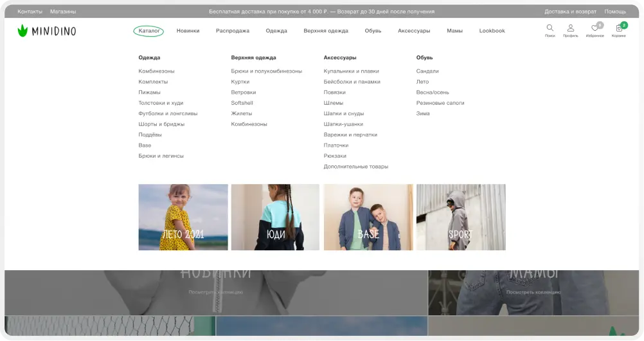The image size is (644, 341).
Task: Open the profile icon
Action: (x=570, y=29)
